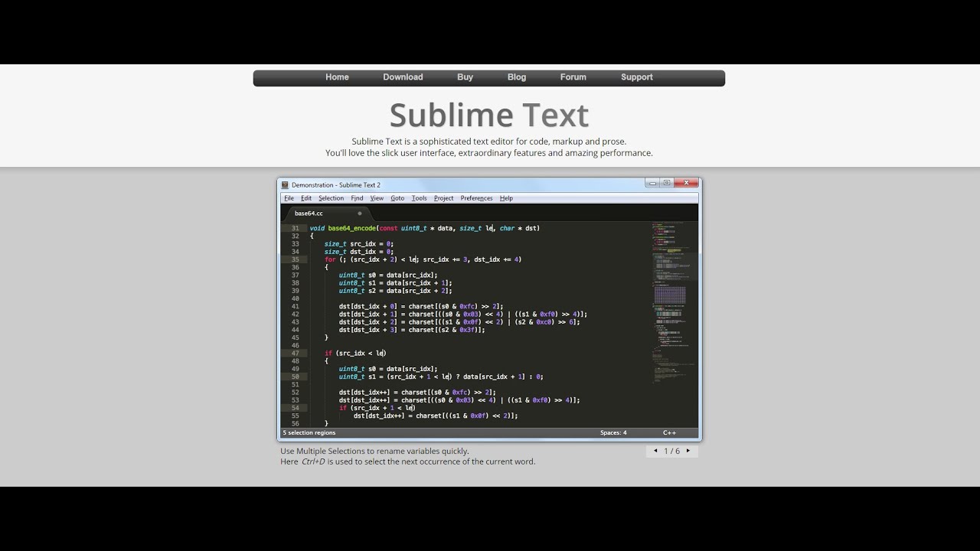
Task: Open the Tools menu
Action: [x=419, y=198]
